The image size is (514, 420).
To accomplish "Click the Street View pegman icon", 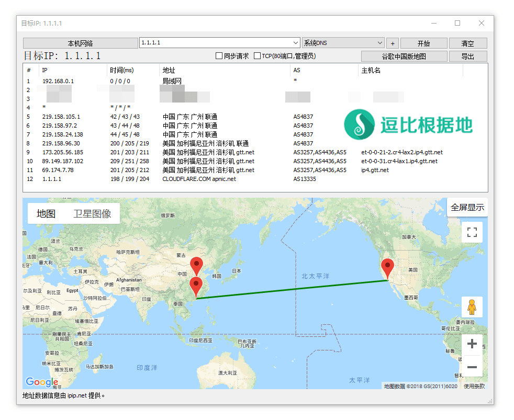I will pos(472,307).
